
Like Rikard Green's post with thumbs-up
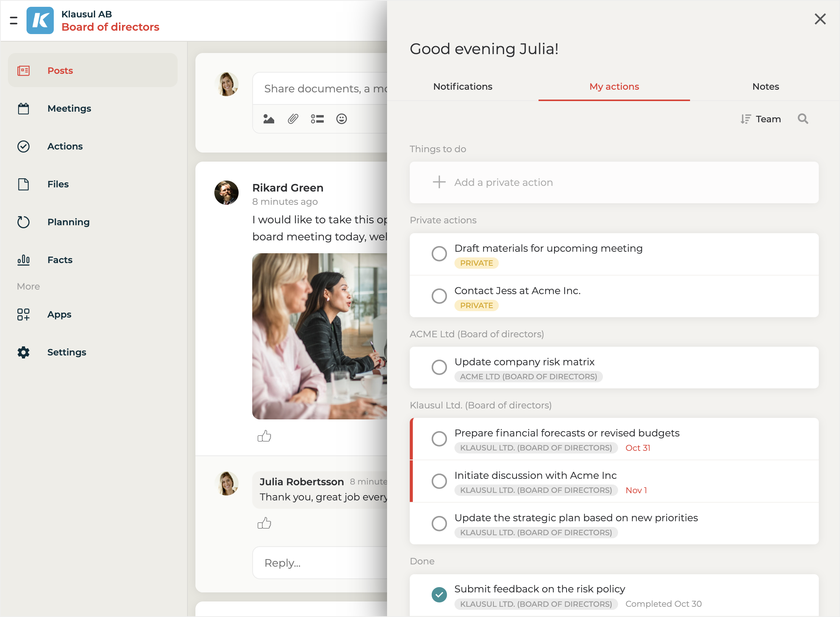[x=264, y=436]
